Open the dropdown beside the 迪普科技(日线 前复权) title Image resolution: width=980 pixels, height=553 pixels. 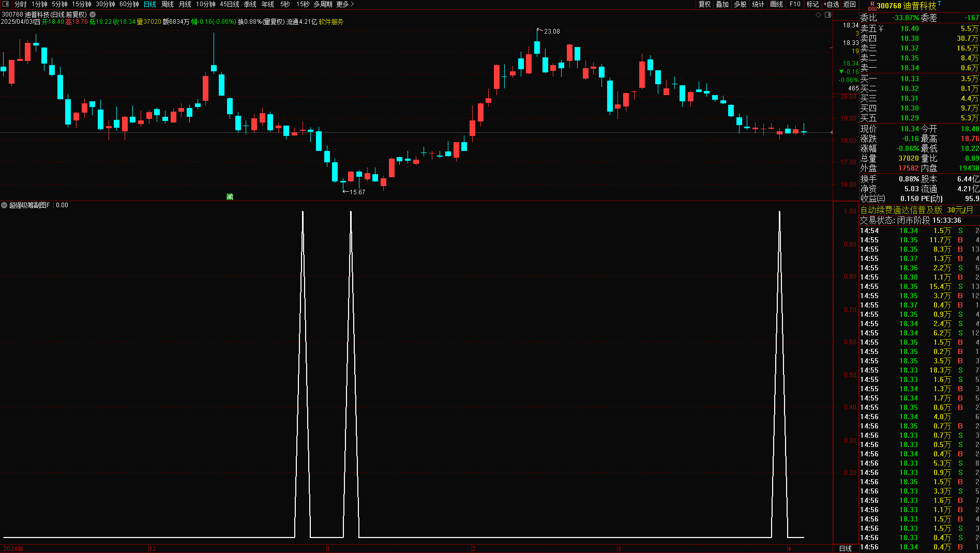(x=93, y=14)
